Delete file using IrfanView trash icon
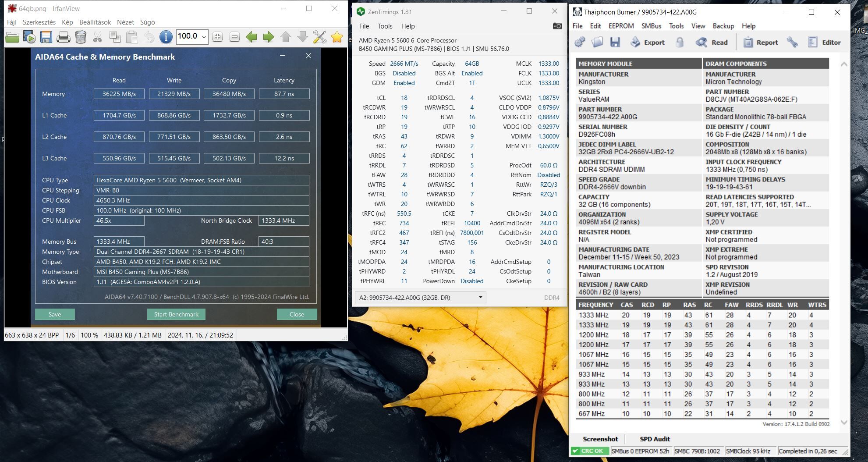This screenshot has height=462, width=868. 81,37
